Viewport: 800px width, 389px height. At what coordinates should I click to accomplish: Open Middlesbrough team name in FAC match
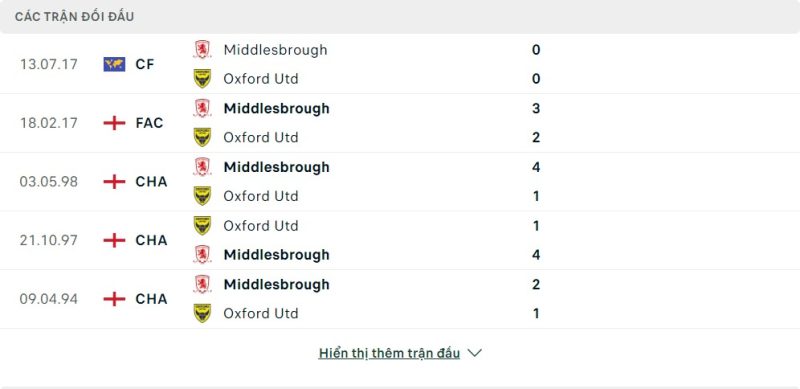pyautogui.click(x=277, y=109)
